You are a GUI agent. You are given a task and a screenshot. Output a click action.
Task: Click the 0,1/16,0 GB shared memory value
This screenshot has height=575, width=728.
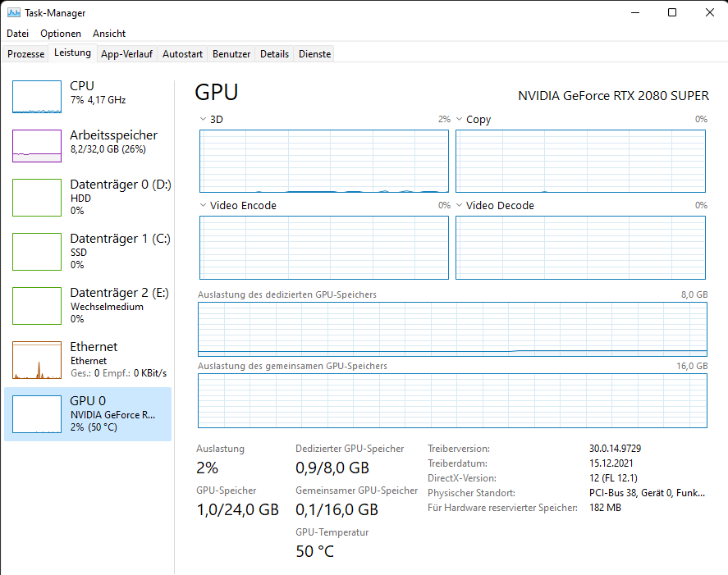coord(337,509)
